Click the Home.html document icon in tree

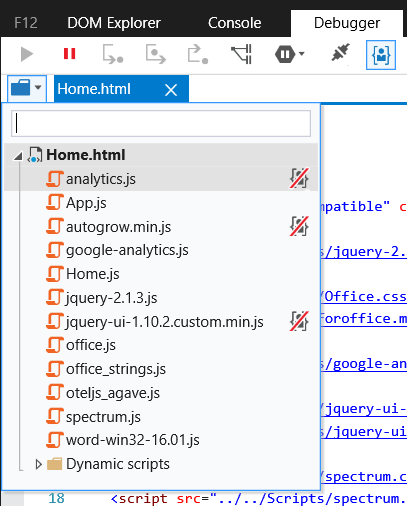pos(35,155)
